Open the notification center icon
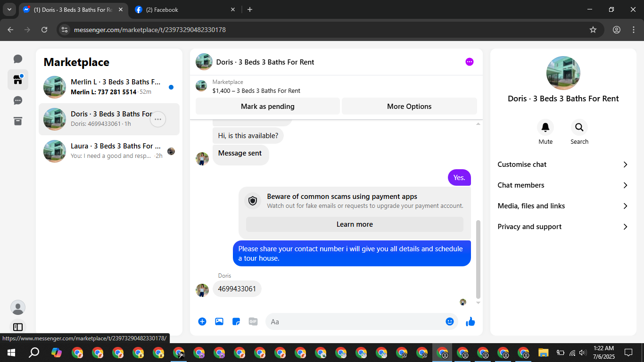The image size is (644, 362). (x=628, y=353)
